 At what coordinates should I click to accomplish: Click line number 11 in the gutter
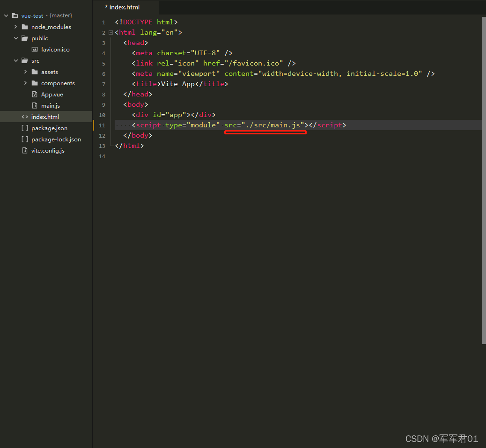click(x=102, y=125)
